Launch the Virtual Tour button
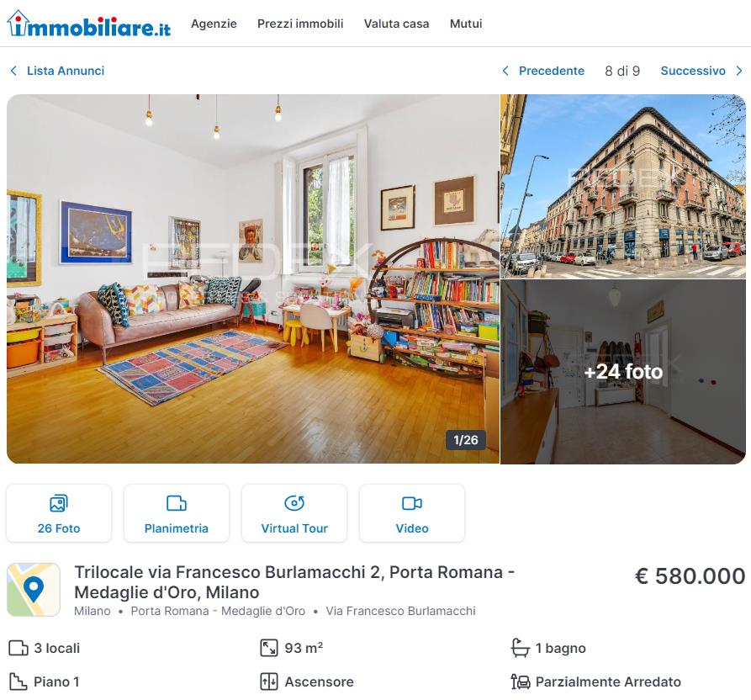751x700 pixels. [x=294, y=513]
